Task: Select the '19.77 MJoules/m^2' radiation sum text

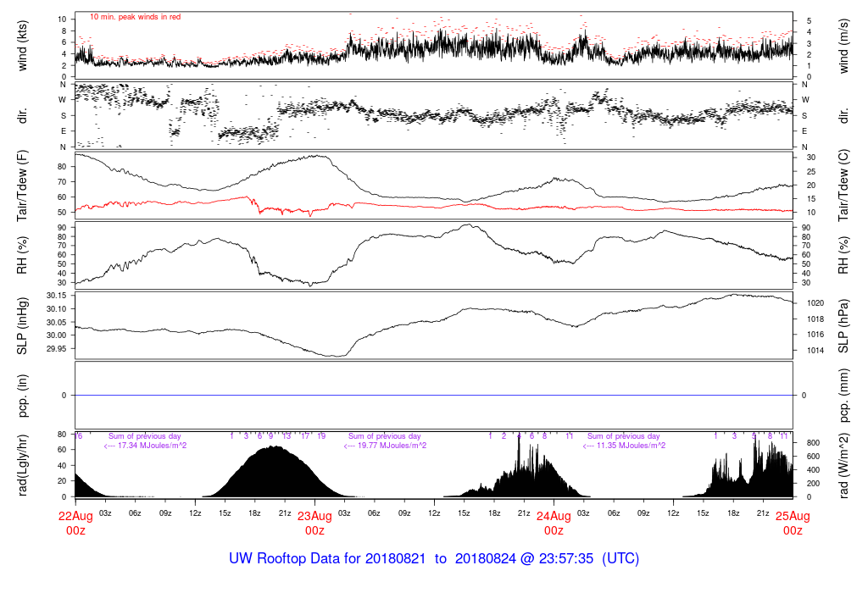Action: click(392, 446)
